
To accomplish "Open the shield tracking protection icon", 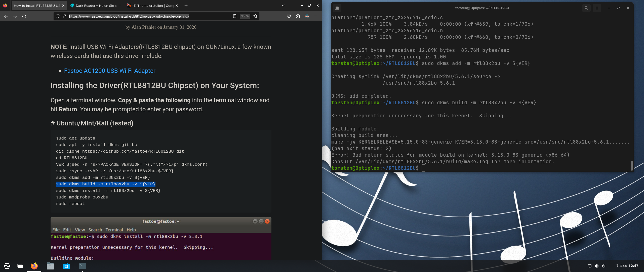I will coord(58,16).
